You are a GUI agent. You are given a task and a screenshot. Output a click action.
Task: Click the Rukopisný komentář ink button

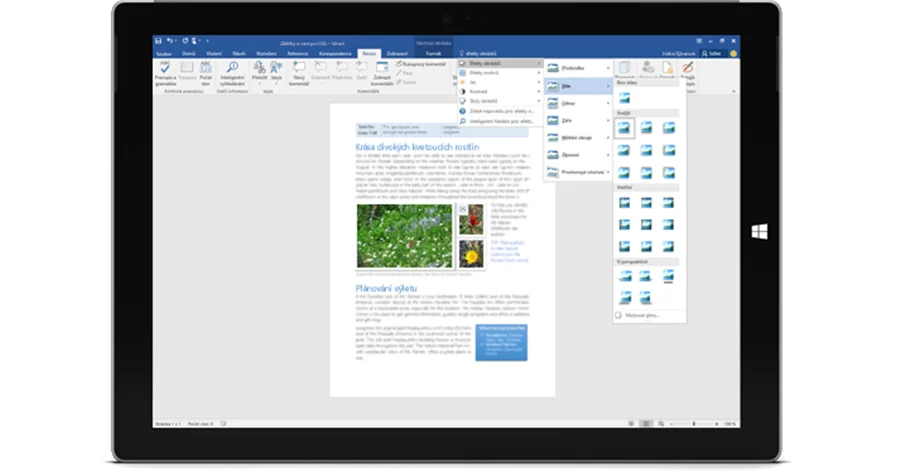421,64
